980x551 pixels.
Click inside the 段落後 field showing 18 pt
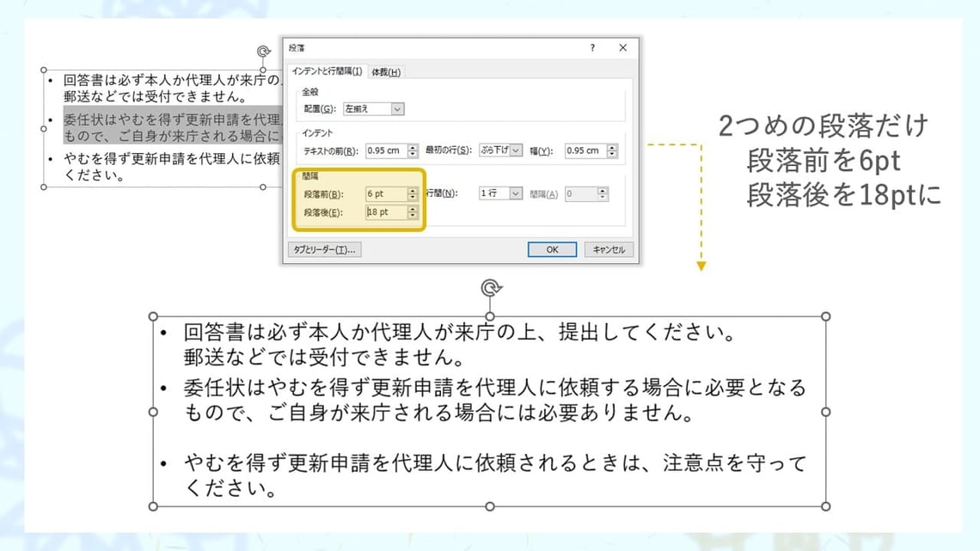point(385,212)
